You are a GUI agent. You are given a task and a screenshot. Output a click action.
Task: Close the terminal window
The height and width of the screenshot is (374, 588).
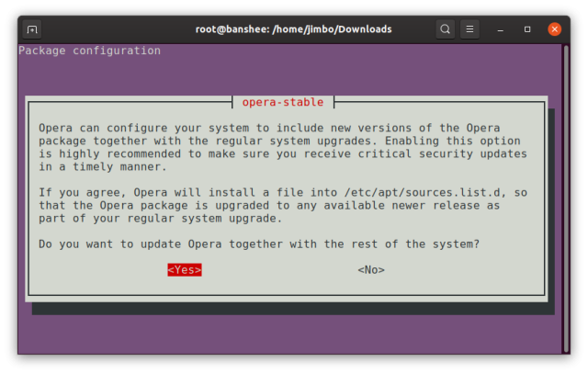554,29
